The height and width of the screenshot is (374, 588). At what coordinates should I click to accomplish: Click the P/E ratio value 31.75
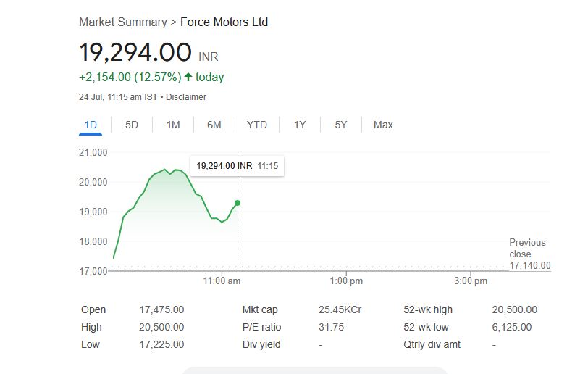(x=331, y=327)
